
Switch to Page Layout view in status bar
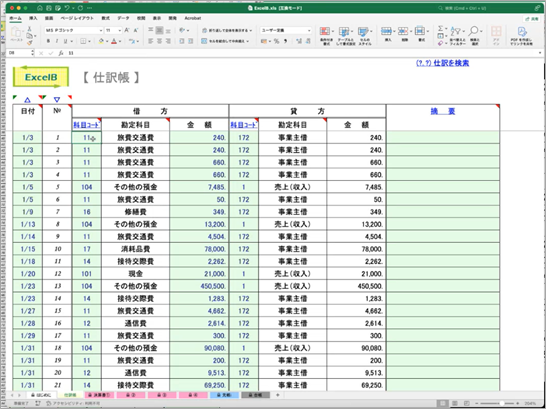click(454, 403)
